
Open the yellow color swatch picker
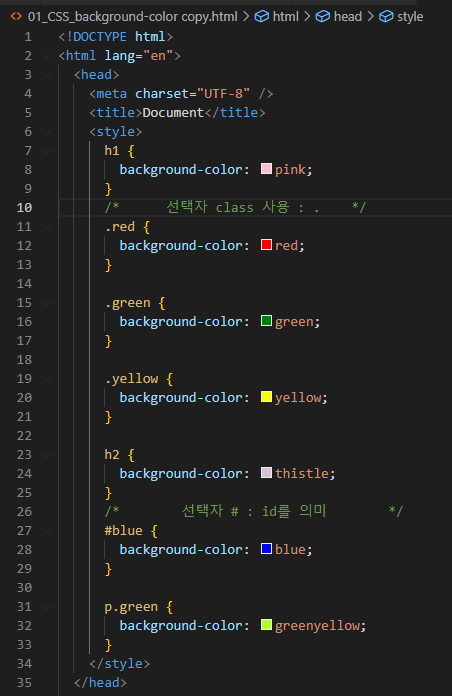tap(266, 397)
